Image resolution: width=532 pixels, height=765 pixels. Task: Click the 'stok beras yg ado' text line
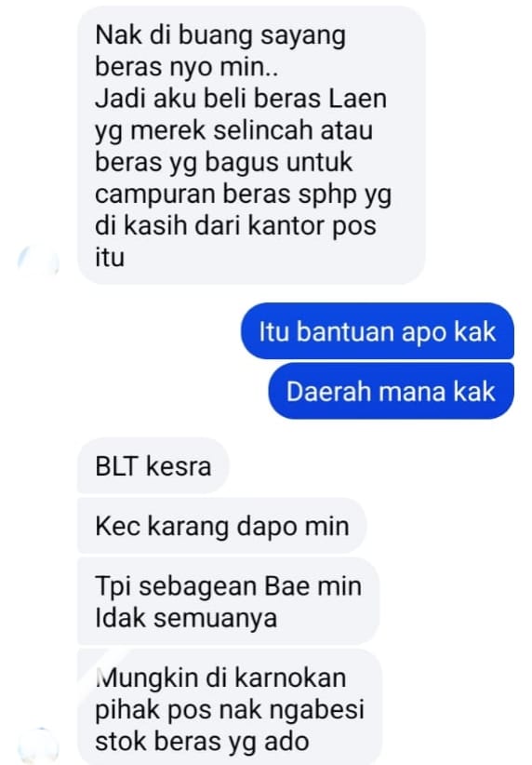(202, 742)
